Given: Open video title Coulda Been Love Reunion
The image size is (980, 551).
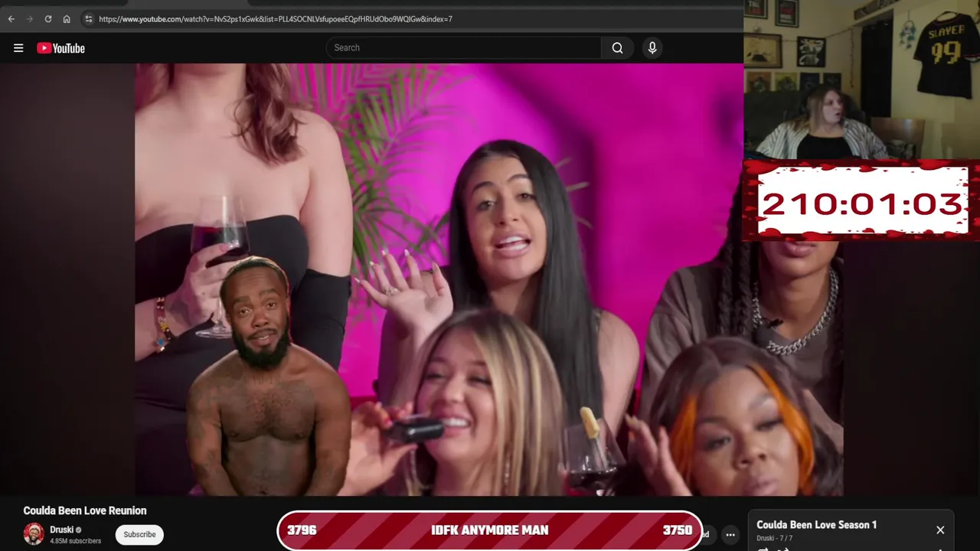Looking at the screenshot, I should (x=85, y=510).
